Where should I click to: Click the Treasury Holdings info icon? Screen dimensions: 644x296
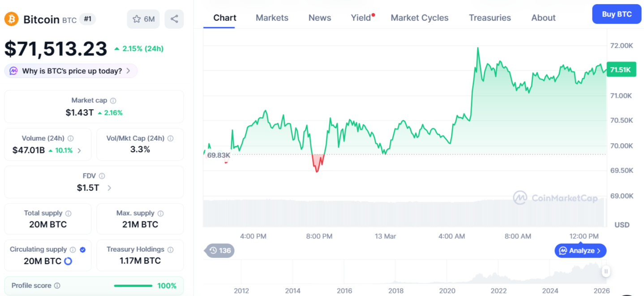170,249
